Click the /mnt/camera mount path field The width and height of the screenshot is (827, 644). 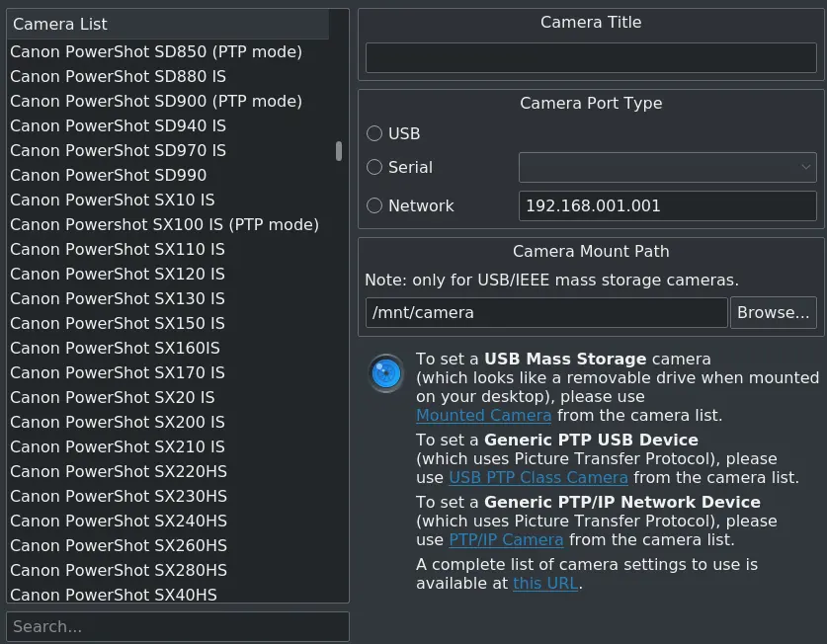click(546, 312)
